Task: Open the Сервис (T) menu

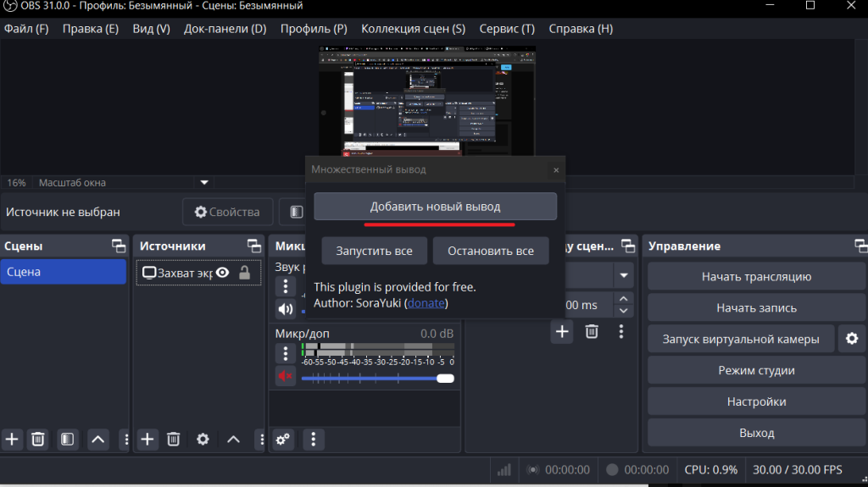Action: pos(507,29)
